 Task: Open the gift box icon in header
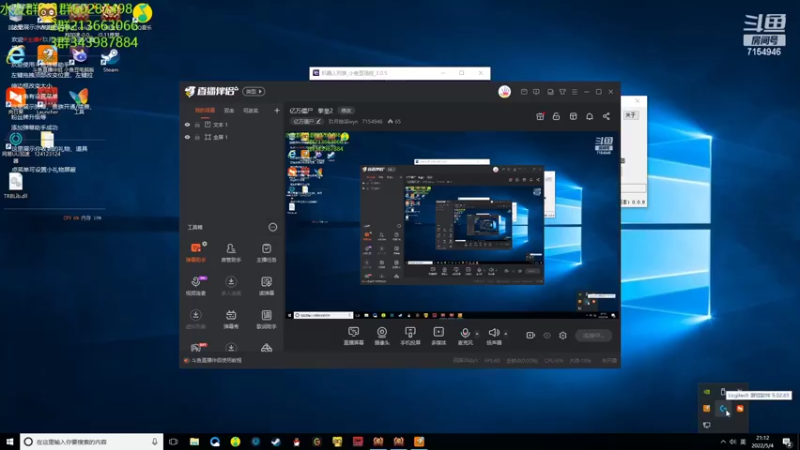[540, 116]
